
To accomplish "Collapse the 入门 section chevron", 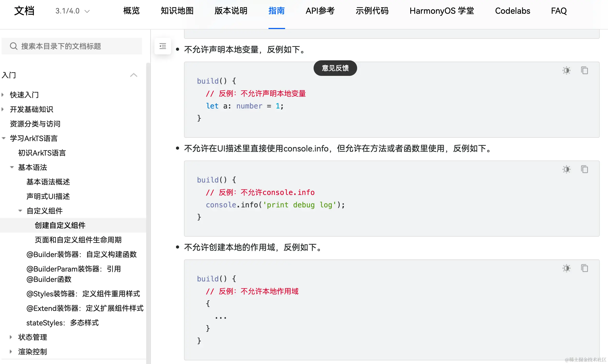I will point(133,75).
